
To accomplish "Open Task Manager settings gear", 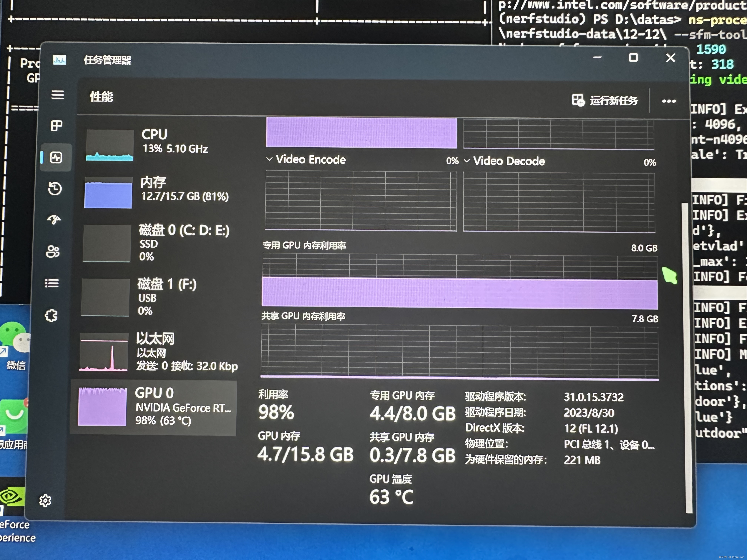I will pyautogui.click(x=45, y=500).
